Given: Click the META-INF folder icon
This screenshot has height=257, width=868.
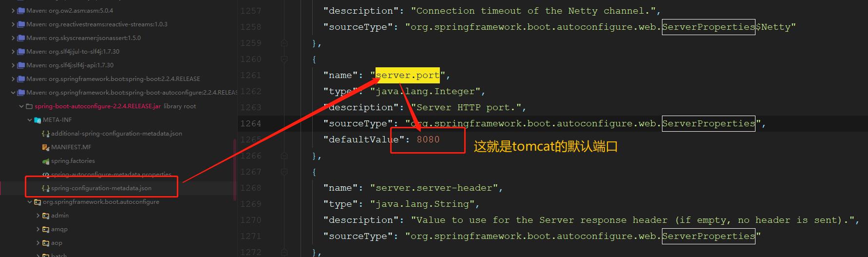Looking at the screenshot, I should tap(38, 119).
